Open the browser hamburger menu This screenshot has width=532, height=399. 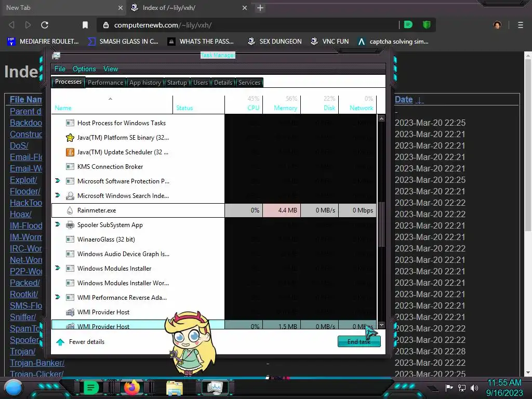(x=520, y=25)
